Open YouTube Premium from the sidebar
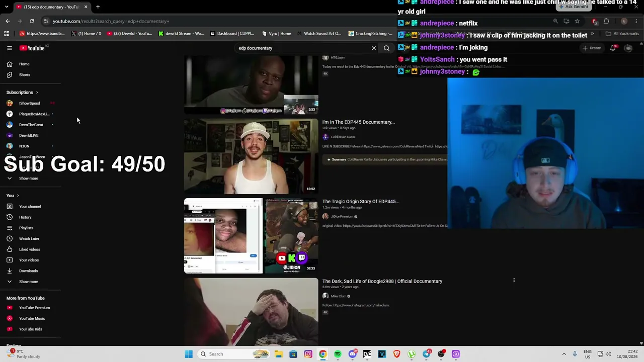Viewport: 644px width, 362px height. [34, 308]
